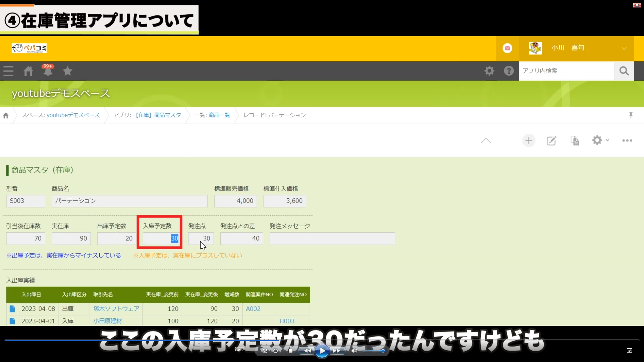Open the app settings gear dropdown
644x362 pixels.
tap(600, 140)
